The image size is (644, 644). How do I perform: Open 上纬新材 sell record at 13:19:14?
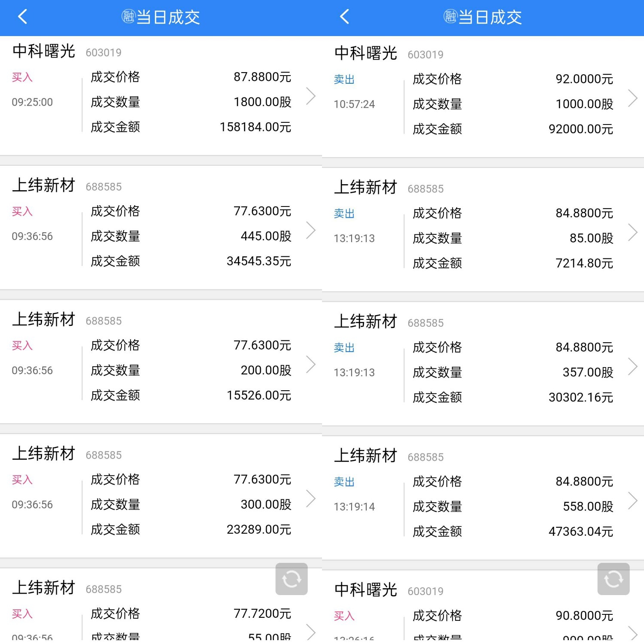(483, 498)
